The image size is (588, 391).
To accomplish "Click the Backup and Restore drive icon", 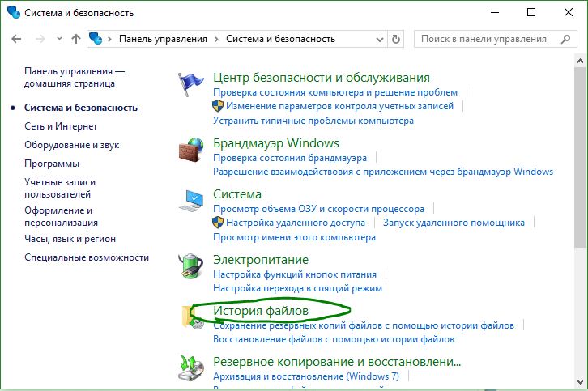I will pos(191,368).
